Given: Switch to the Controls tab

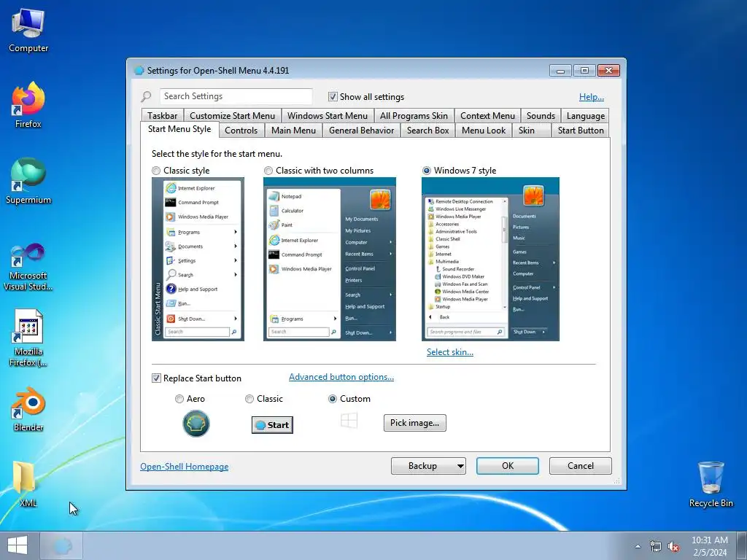Looking at the screenshot, I should point(241,131).
